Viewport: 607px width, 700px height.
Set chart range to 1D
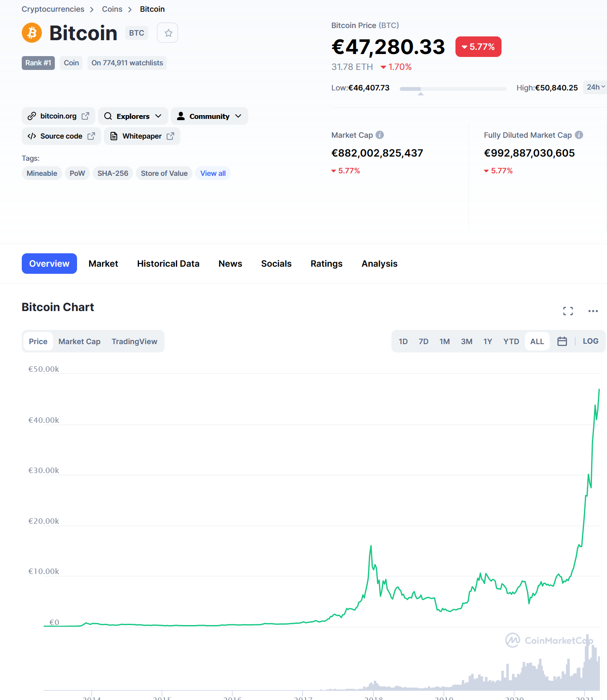403,341
